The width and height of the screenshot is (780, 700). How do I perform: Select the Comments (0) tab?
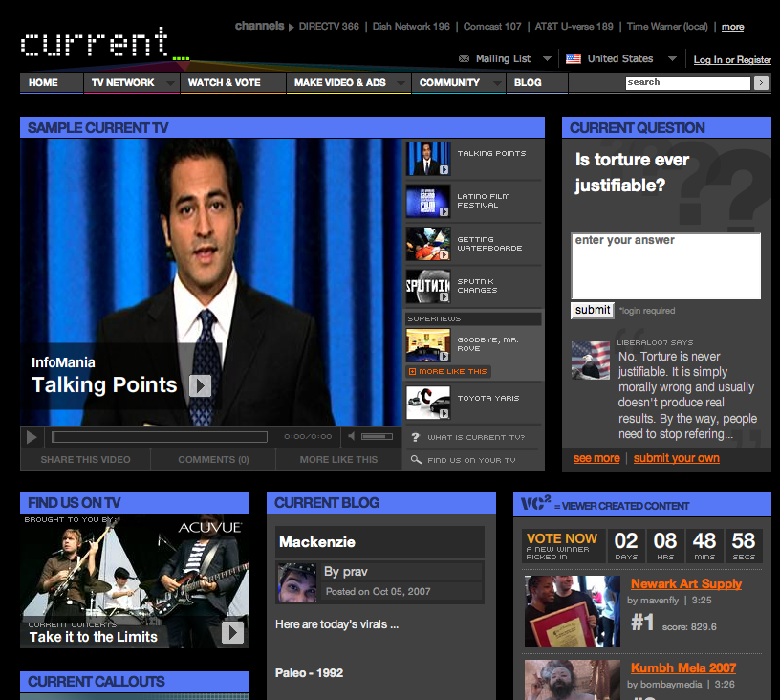point(213,460)
